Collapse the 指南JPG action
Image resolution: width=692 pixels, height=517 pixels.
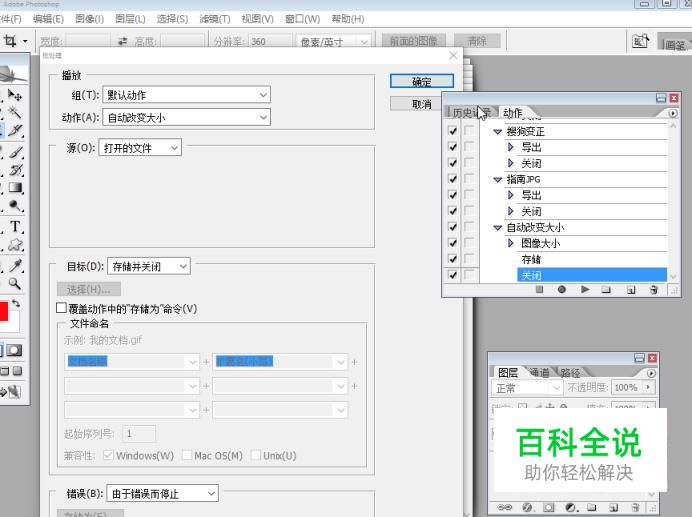[x=497, y=179]
